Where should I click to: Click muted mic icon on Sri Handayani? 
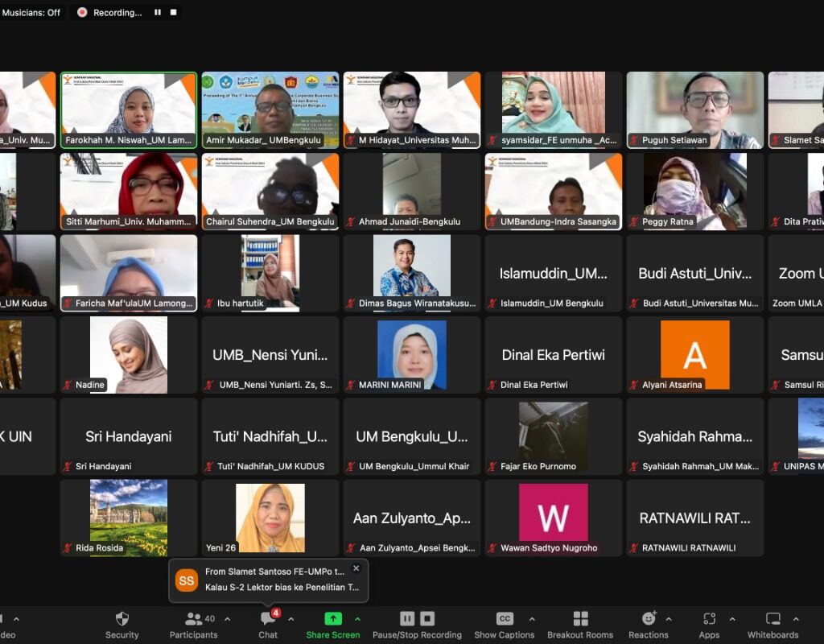pos(68,466)
